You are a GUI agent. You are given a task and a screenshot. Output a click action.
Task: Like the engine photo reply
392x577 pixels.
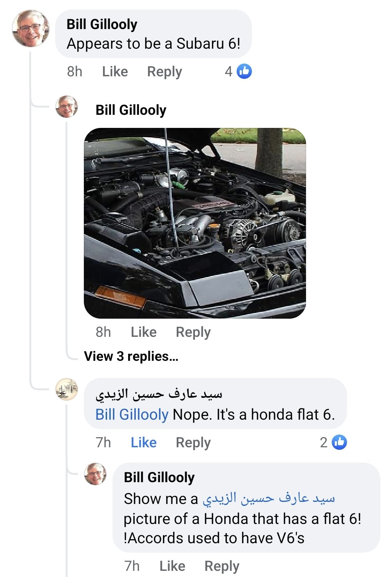coord(144,332)
